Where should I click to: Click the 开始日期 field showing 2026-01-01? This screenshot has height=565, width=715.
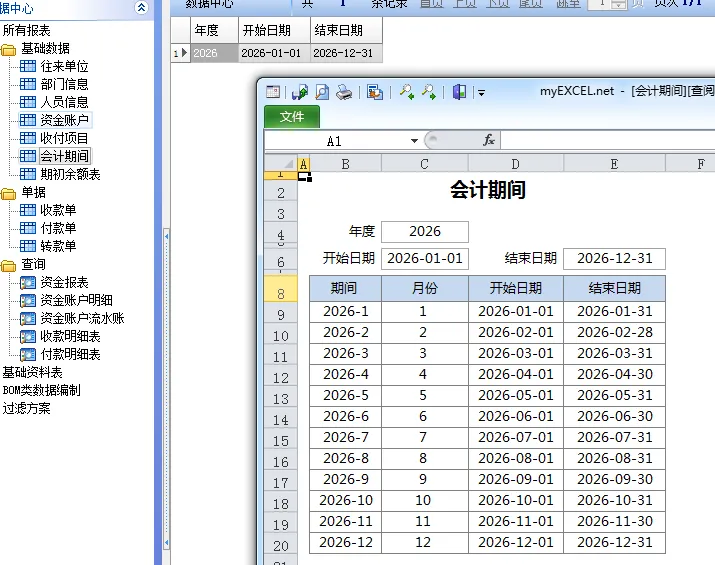[425, 259]
